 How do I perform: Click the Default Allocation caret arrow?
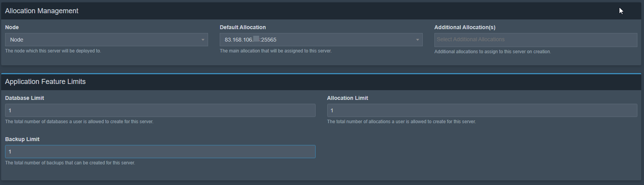pos(417,40)
